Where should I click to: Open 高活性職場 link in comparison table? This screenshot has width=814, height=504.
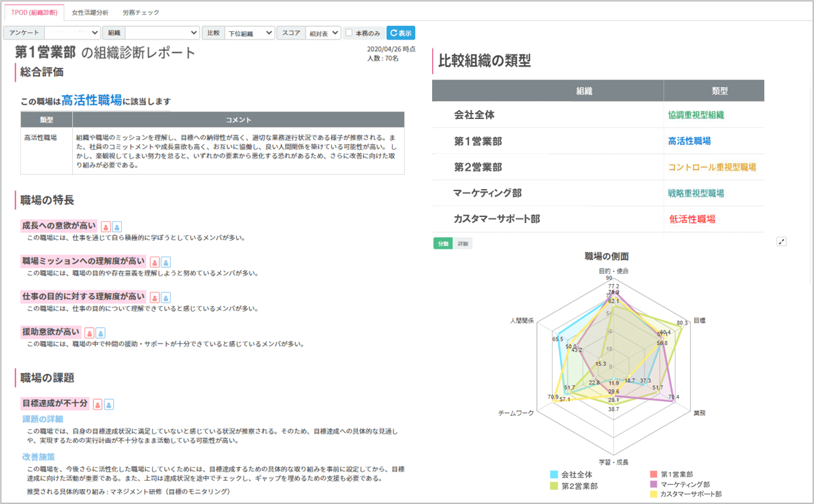click(689, 141)
